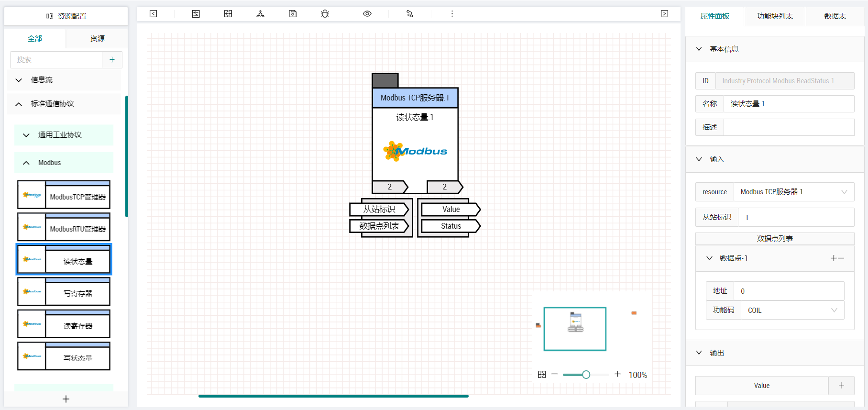
Task: Collapse the right panel with arrow icon
Action: (x=664, y=14)
